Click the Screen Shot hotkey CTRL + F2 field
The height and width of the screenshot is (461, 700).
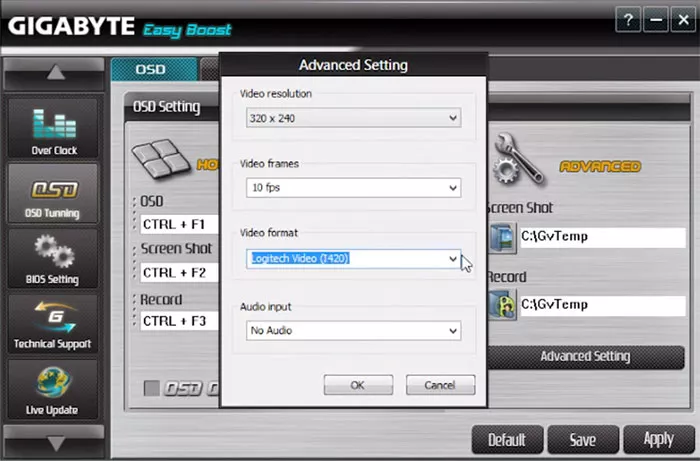click(x=179, y=272)
